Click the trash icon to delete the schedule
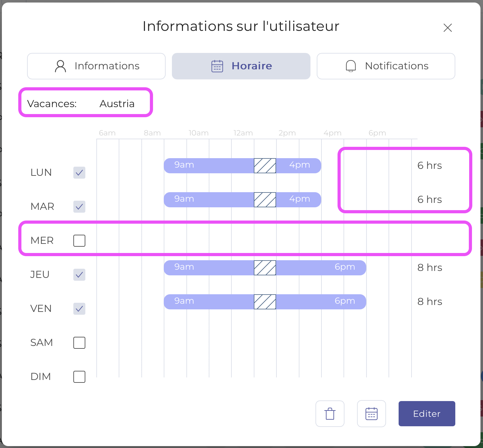This screenshot has height=448, width=483. click(330, 414)
